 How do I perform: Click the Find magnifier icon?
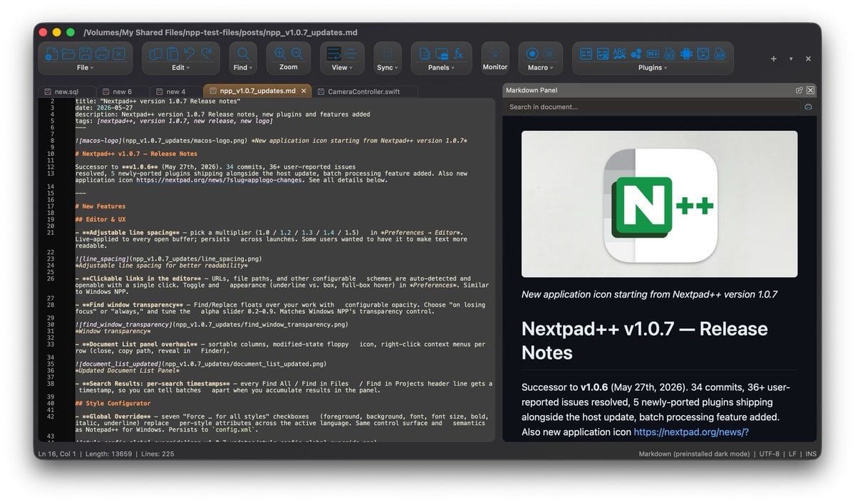coord(243,53)
